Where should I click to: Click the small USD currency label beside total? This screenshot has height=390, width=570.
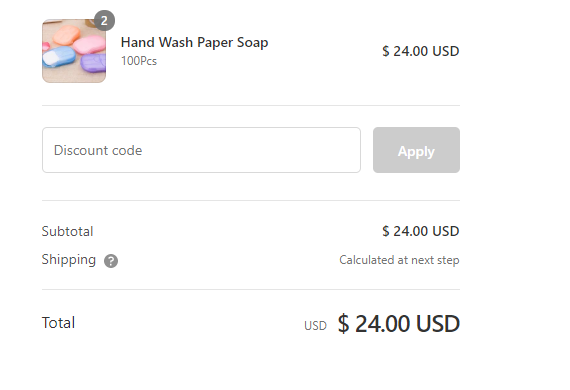315,326
